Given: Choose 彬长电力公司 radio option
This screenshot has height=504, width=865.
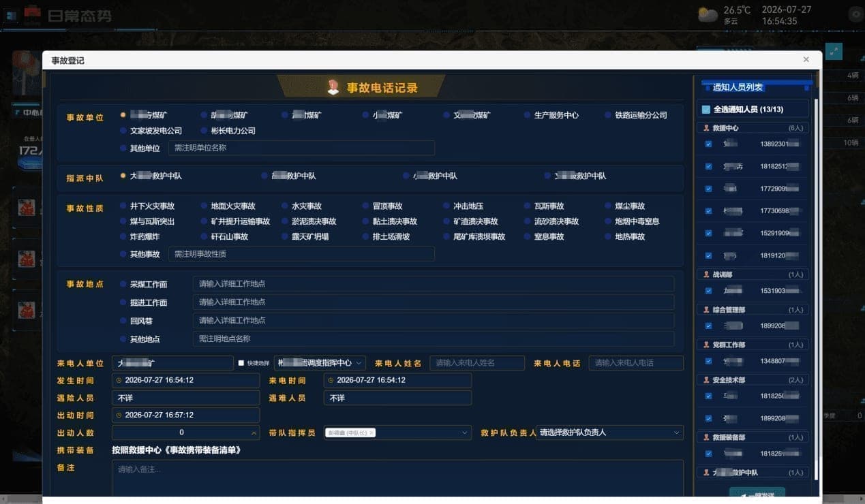Looking at the screenshot, I should [228, 131].
